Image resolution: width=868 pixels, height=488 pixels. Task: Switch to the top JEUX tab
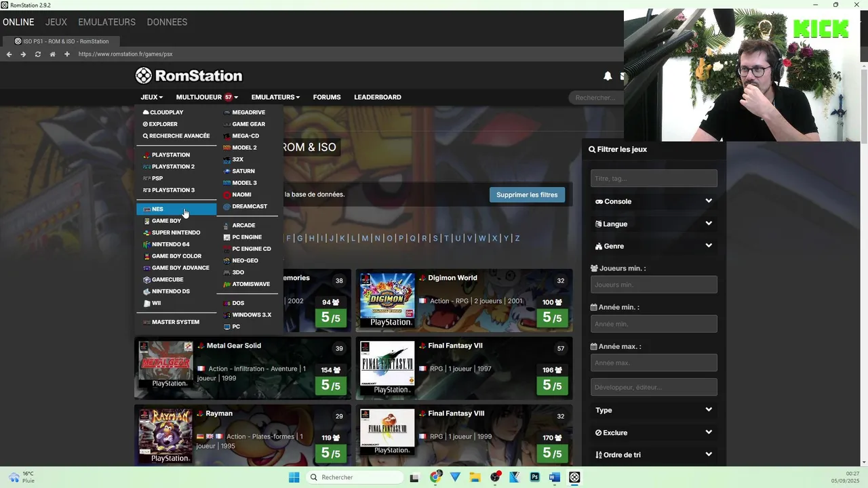[56, 22]
